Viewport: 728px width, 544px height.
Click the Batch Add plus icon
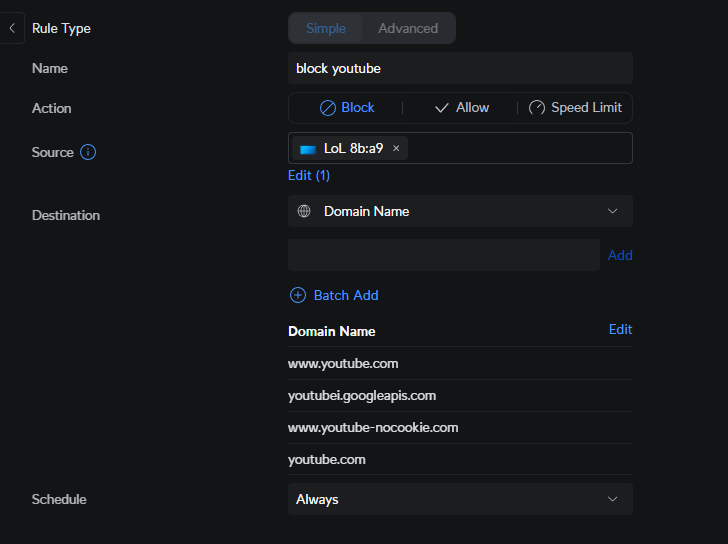click(x=297, y=295)
